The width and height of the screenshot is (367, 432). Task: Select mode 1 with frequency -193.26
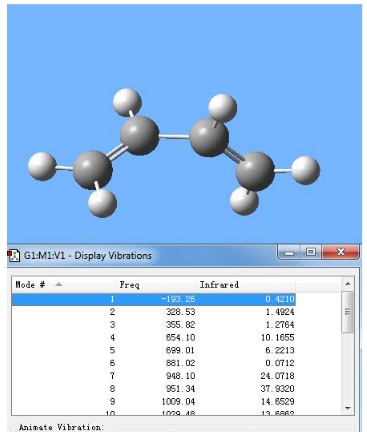tap(154, 299)
